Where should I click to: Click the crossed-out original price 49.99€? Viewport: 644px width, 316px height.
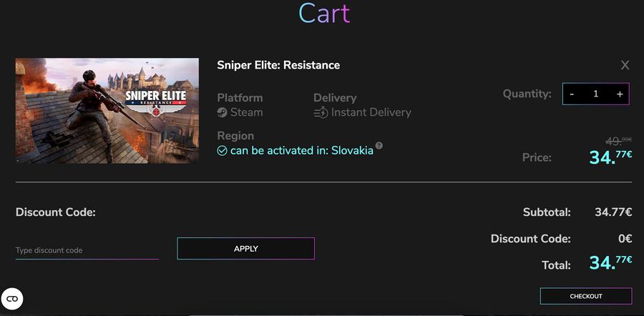619,141
